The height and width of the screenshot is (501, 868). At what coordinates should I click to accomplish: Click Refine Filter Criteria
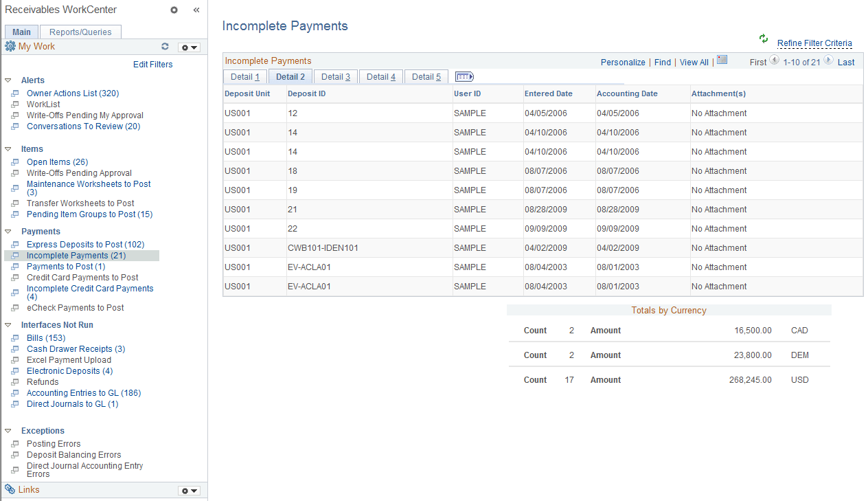click(x=814, y=43)
